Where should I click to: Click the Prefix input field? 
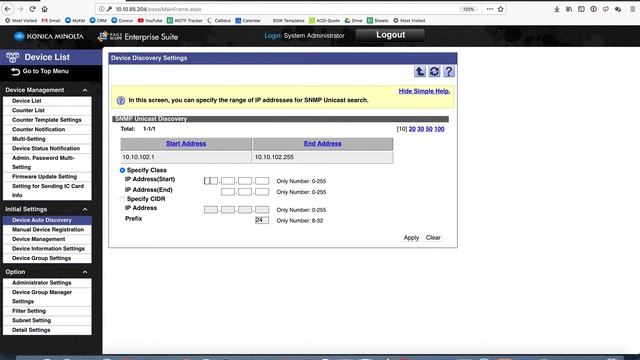click(262, 220)
